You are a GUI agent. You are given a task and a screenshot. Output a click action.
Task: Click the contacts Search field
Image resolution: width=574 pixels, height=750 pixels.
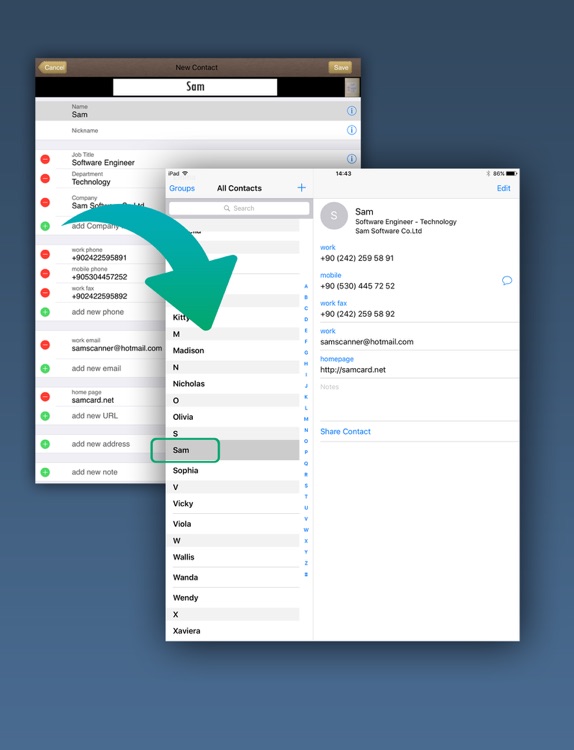click(x=239, y=208)
